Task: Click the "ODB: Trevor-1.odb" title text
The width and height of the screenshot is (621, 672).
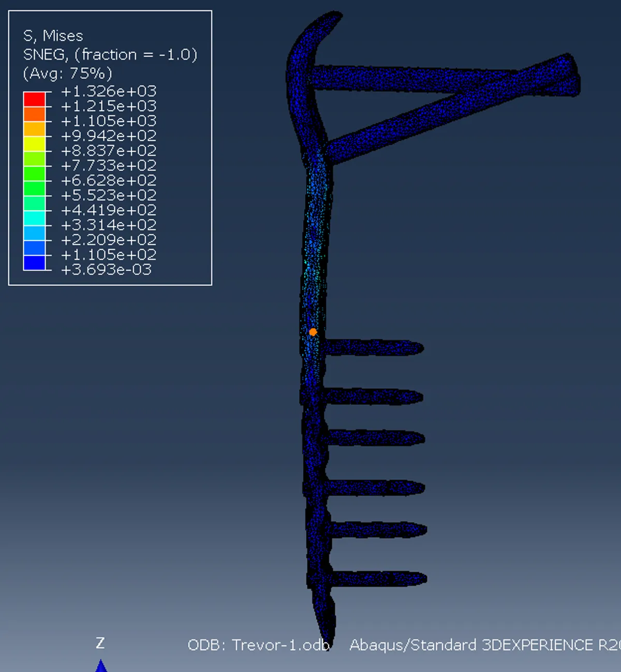Action: pyautogui.click(x=258, y=645)
